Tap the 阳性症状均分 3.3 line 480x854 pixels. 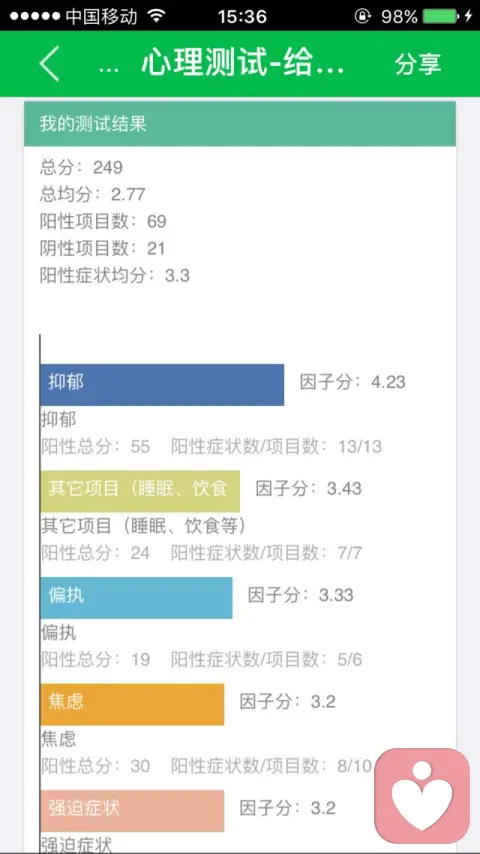click(114, 275)
